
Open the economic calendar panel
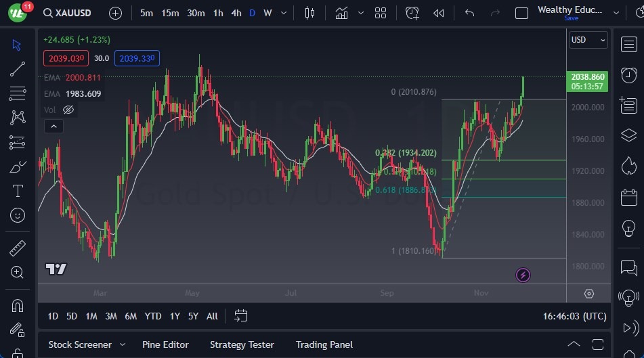[x=629, y=198]
